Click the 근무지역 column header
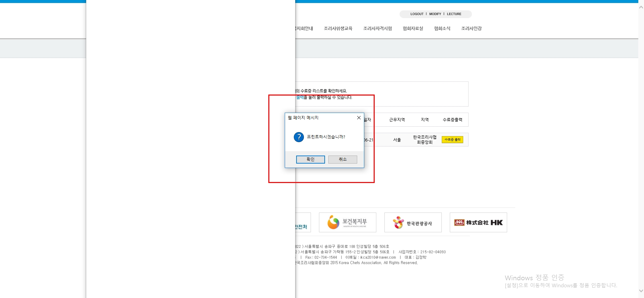 pos(397,120)
